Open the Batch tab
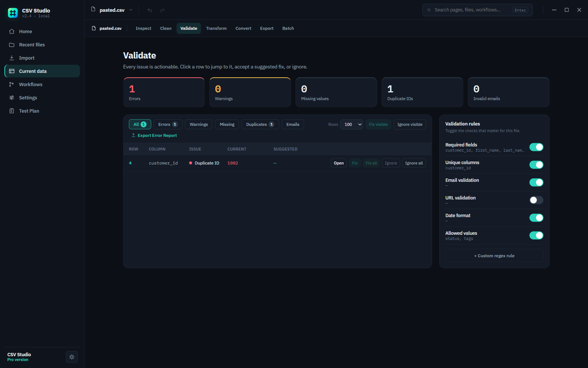Image resolution: width=588 pixels, height=368 pixels. coord(288,28)
